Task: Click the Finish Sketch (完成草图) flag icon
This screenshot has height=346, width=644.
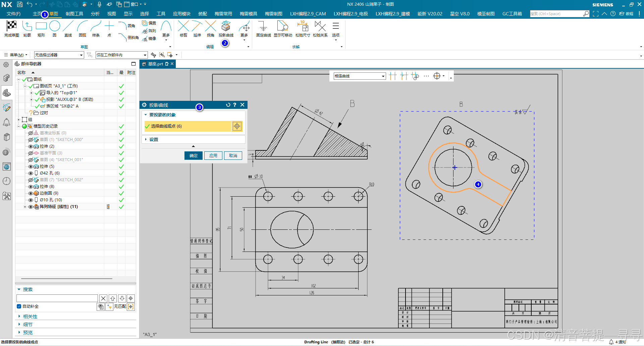Action: 11,26
